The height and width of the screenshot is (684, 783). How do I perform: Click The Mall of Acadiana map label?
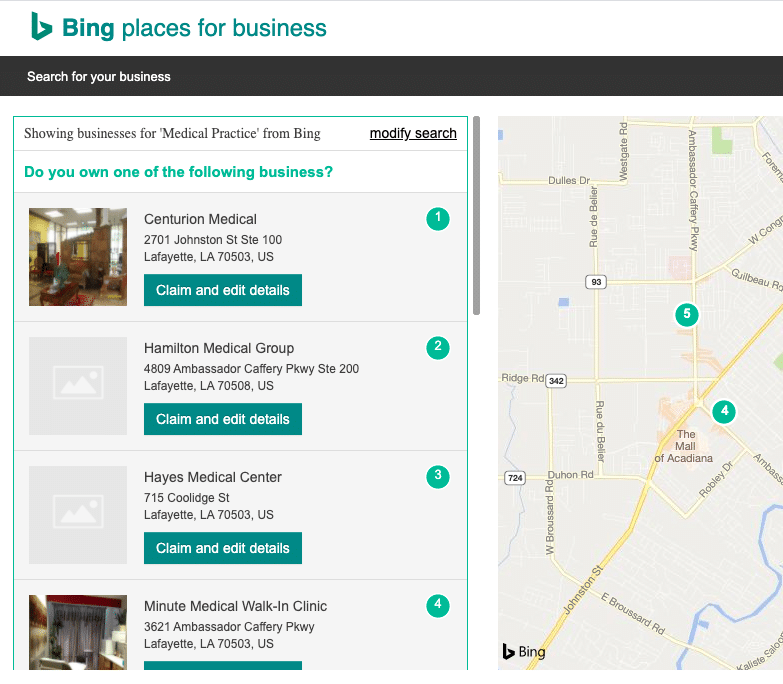click(684, 446)
